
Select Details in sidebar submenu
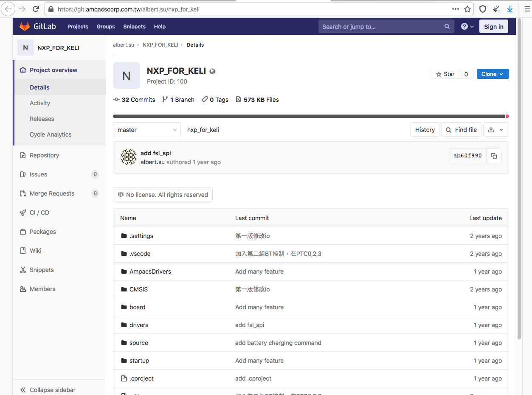[x=39, y=87]
